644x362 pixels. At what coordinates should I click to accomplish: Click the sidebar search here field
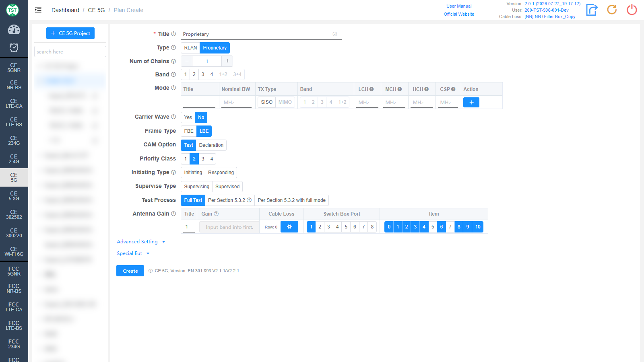[x=70, y=51]
